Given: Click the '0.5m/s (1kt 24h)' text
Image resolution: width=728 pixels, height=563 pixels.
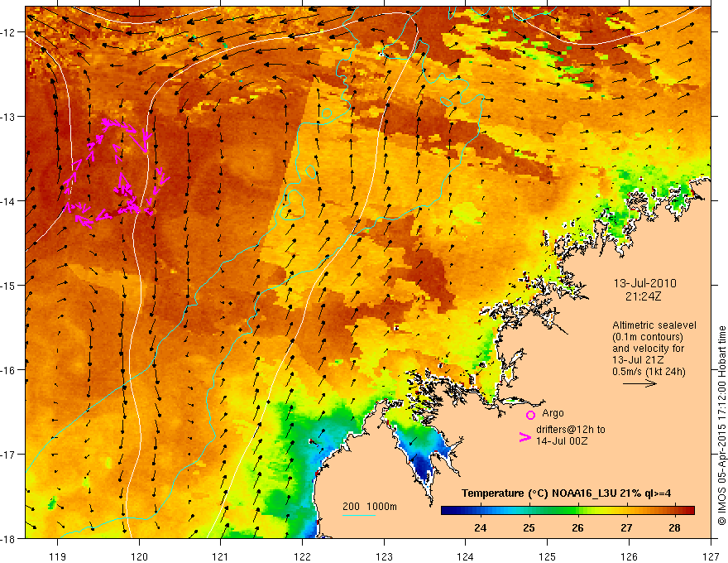Looking at the screenshot, I should (x=649, y=372).
